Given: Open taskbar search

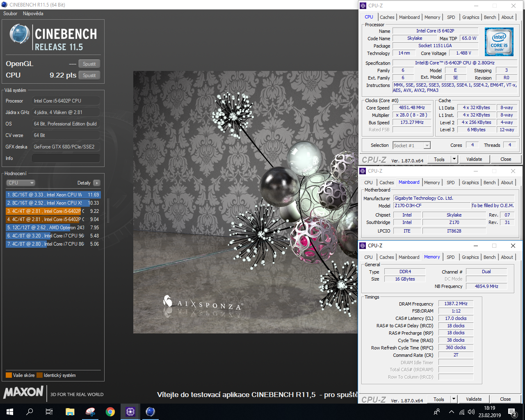Looking at the screenshot, I should pos(30,412).
